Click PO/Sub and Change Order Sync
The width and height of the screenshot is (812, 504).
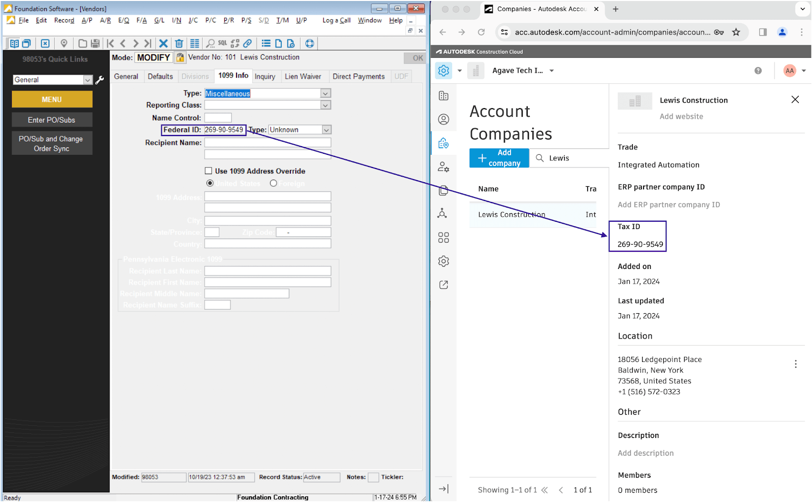coord(52,144)
